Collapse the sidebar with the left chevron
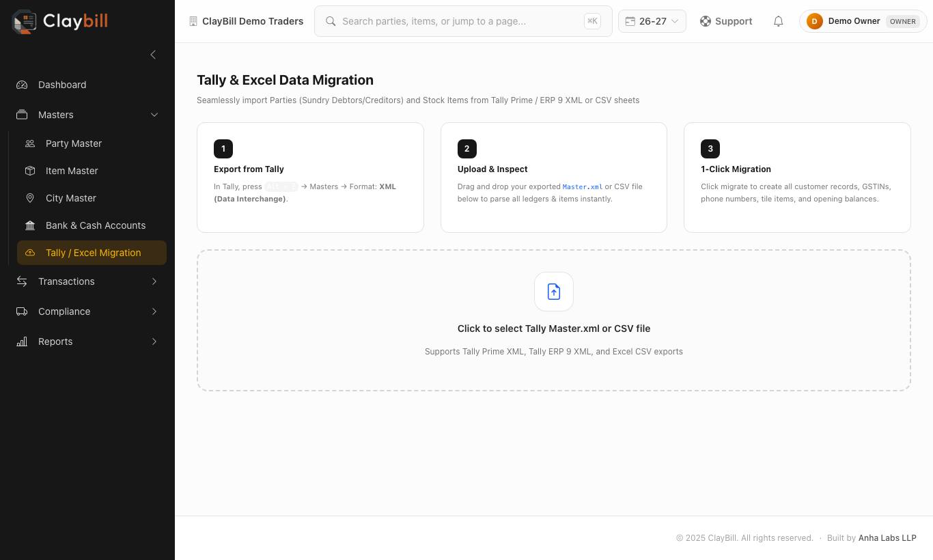This screenshot has width=933, height=560. [153, 55]
